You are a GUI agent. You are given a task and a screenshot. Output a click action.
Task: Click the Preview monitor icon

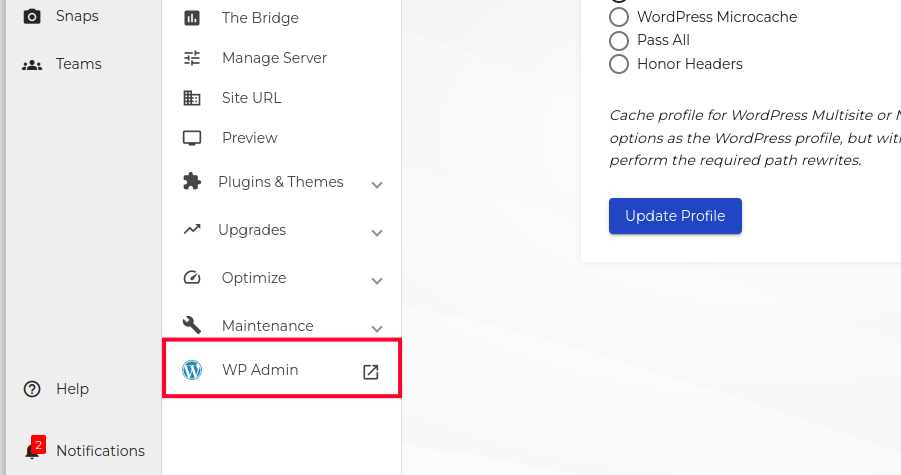pyautogui.click(x=192, y=138)
